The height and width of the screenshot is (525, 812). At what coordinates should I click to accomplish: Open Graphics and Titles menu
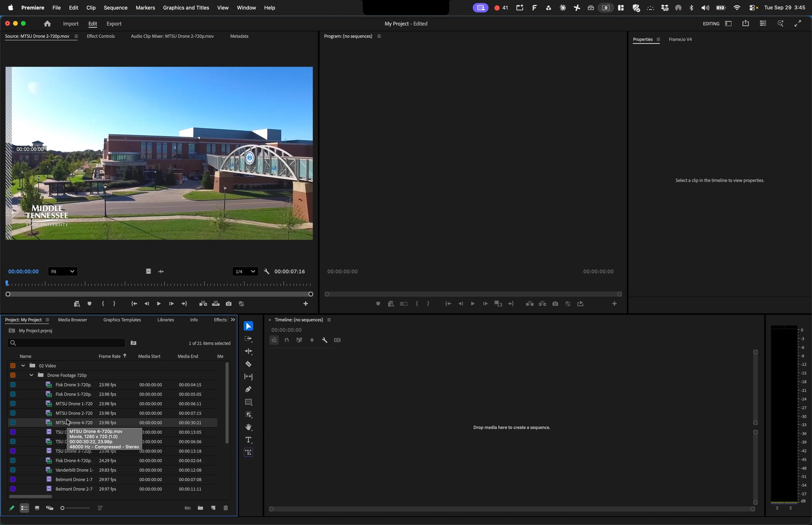coord(186,8)
